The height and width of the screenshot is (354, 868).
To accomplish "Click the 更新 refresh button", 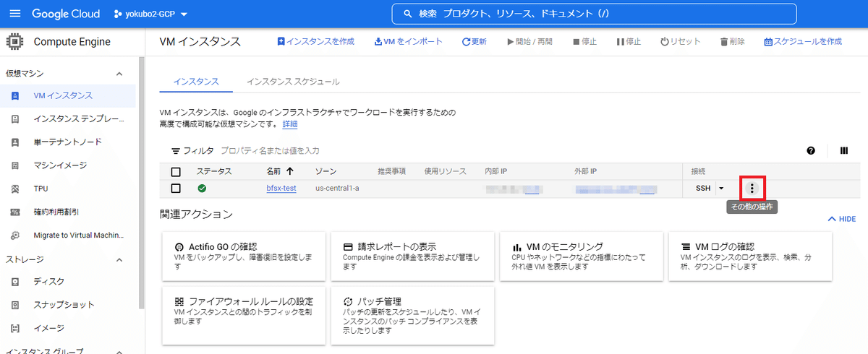I will coord(474,42).
